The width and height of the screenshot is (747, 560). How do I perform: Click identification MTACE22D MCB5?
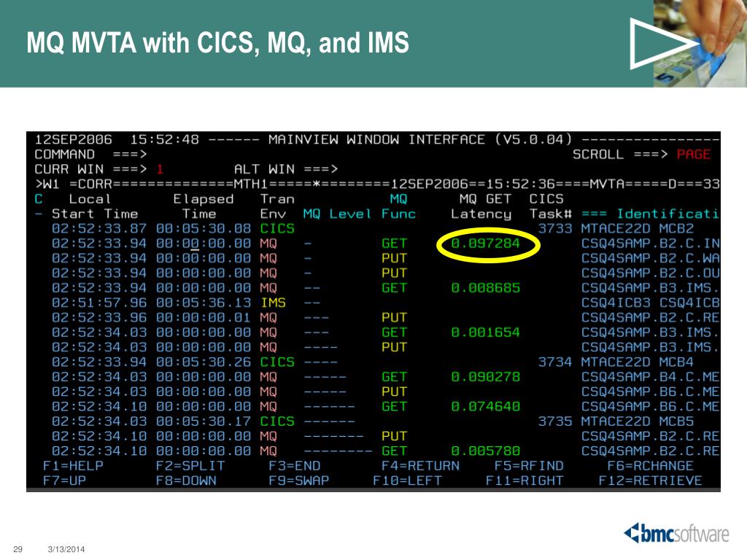[638, 421]
